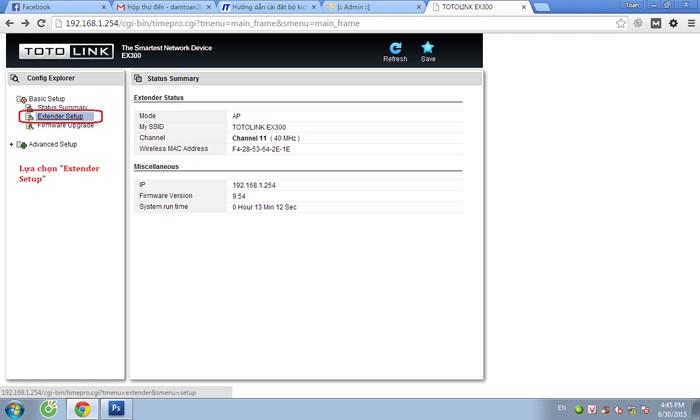
Task: Click the clock in the system tray
Action: 671,408
